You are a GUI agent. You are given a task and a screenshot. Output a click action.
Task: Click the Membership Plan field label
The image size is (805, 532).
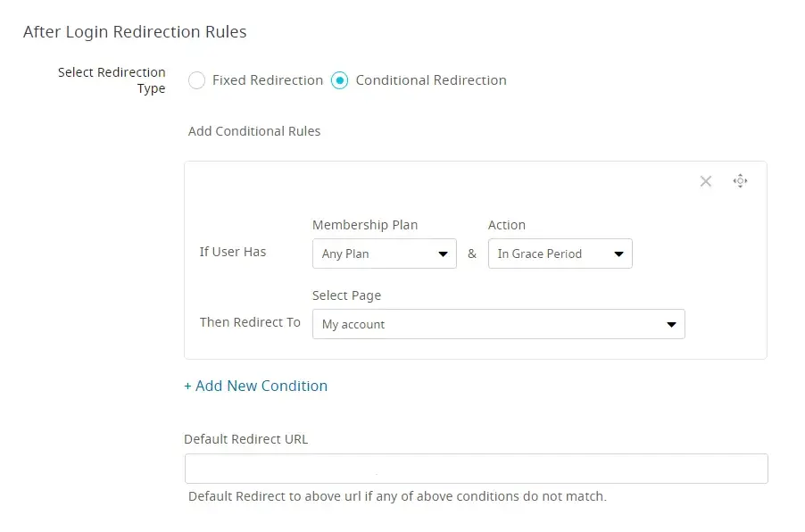click(x=365, y=225)
